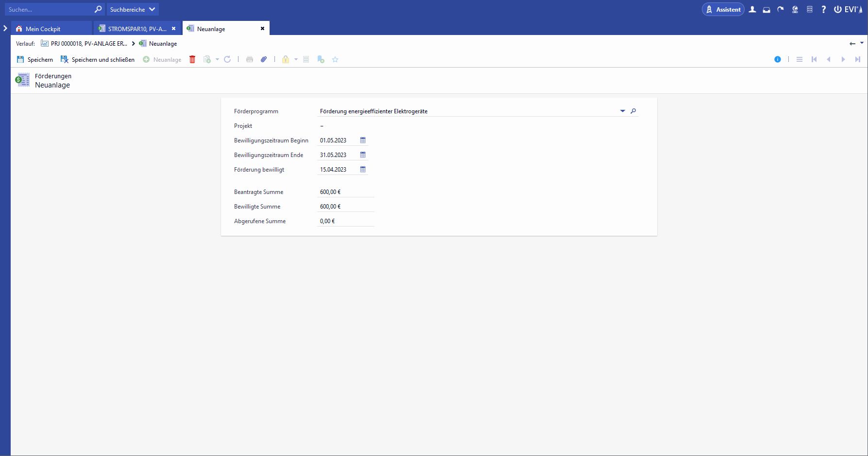Image resolution: width=868 pixels, height=456 pixels.
Task: Open calendar for Bewilligungszeitraum Beginn
Action: click(363, 140)
